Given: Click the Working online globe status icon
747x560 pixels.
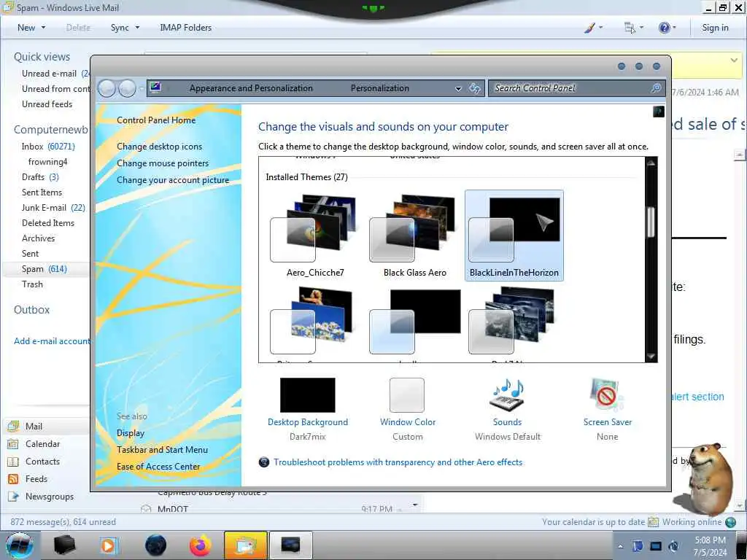Looking at the screenshot, I should pyautogui.click(x=730, y=522).
